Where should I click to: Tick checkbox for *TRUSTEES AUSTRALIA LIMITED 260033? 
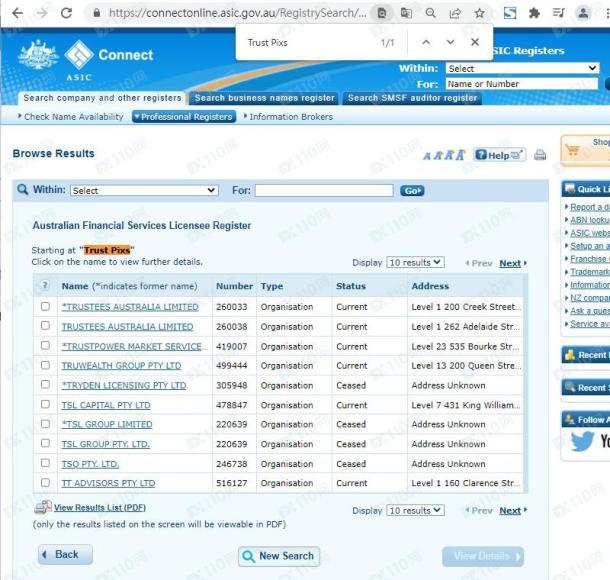[45, 307]
